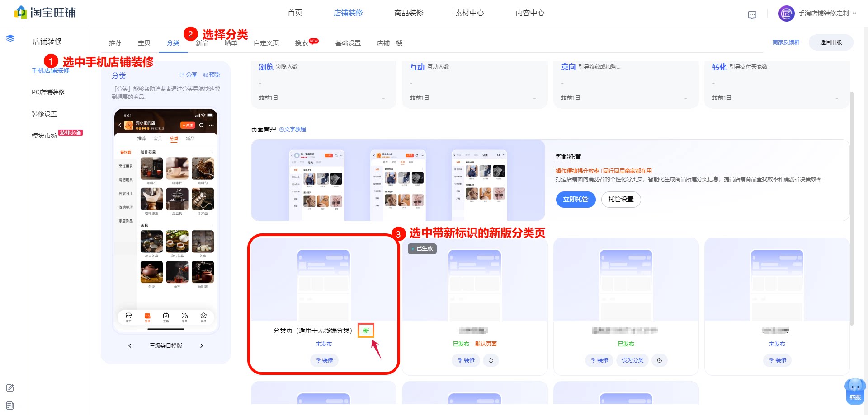The height and width of the screenshot is (415, 868).
Task: Select 手机店铺装修 in the sidebar
Action: coord(51,70)
